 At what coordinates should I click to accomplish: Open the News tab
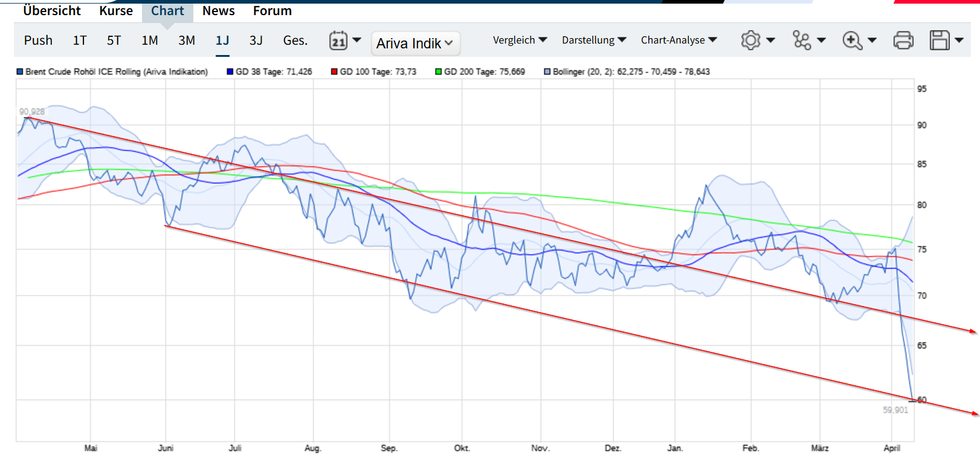coord(219,11)
